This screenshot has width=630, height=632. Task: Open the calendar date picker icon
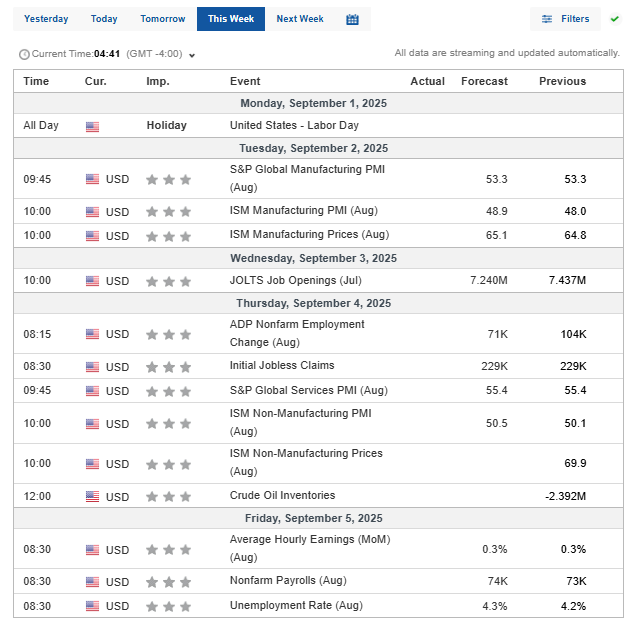click(x=352, y=19)
